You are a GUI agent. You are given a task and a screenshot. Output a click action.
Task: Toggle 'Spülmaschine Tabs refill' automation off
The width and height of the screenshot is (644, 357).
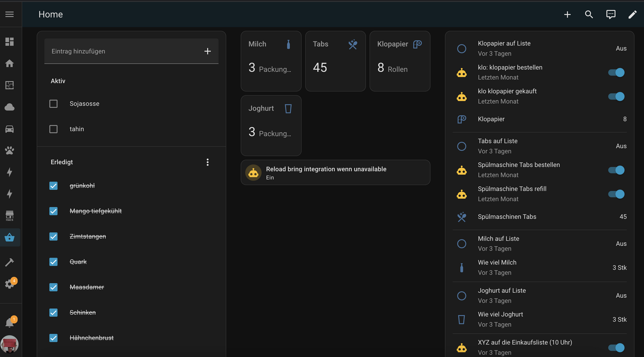[x=616, y=194]
